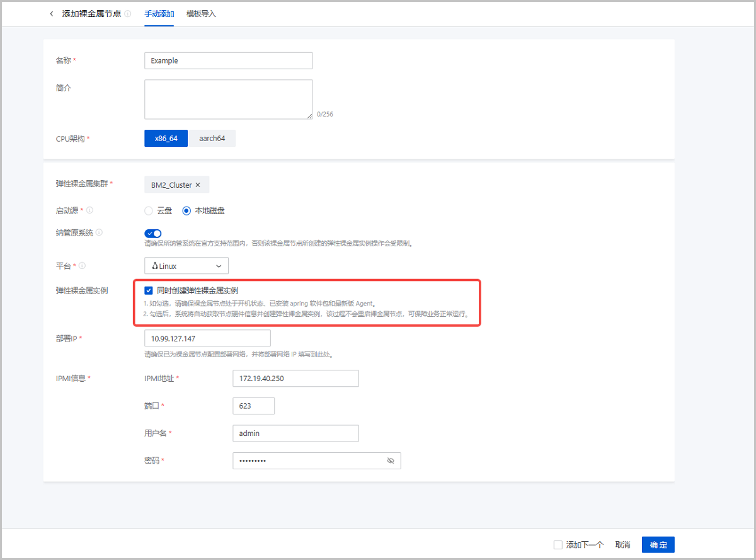This screenshot has width=756, height=560.
Task: Click the info icon beside 添加裸金属节点 title
Action: click(128, 14)
